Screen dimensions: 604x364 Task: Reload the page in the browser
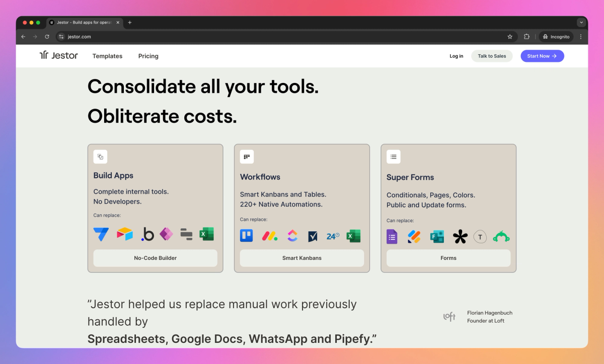pyautogui.click(x=47, y=37)
